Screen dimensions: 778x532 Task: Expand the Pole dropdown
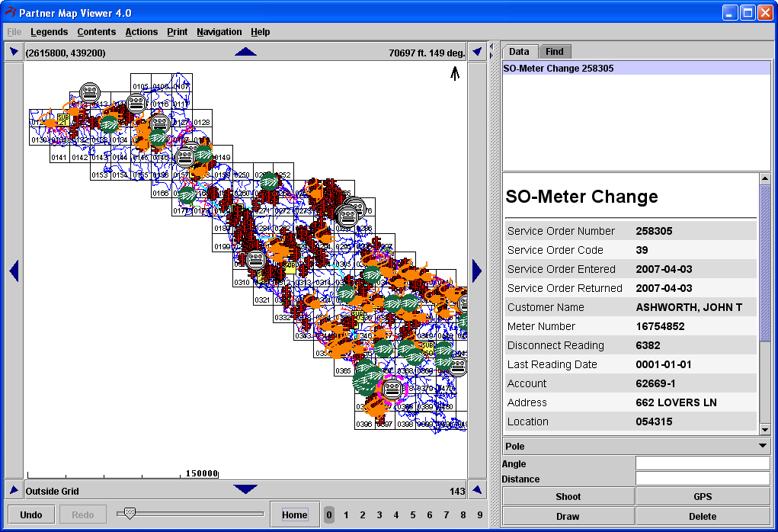pyautogui.click(x=763, y=446)
